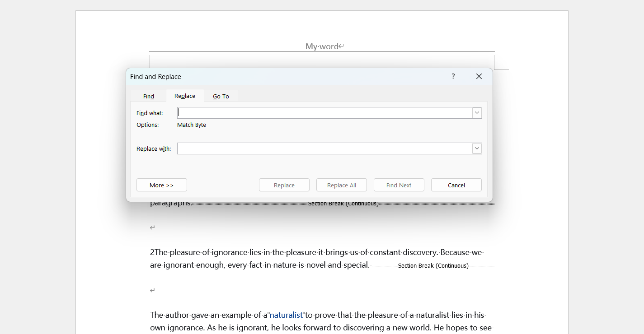644x334 pixels.
Task: Focus the Replace with text field
Action: pos(324,148)
